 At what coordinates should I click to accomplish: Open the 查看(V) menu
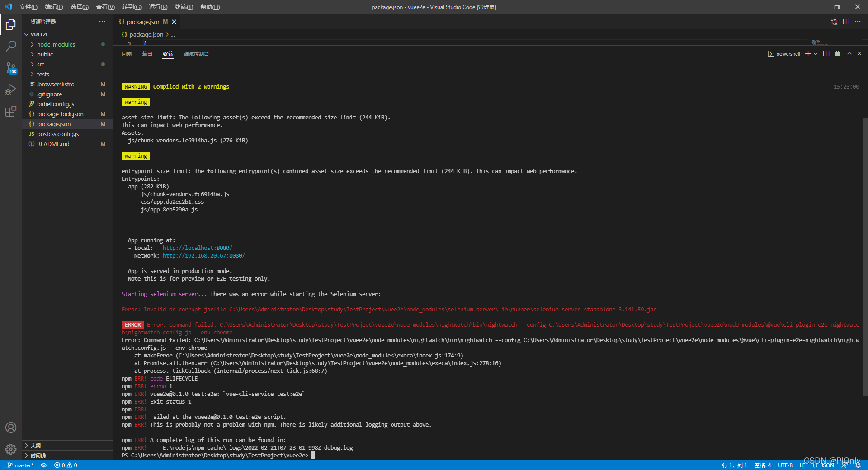tap(105, 7)
